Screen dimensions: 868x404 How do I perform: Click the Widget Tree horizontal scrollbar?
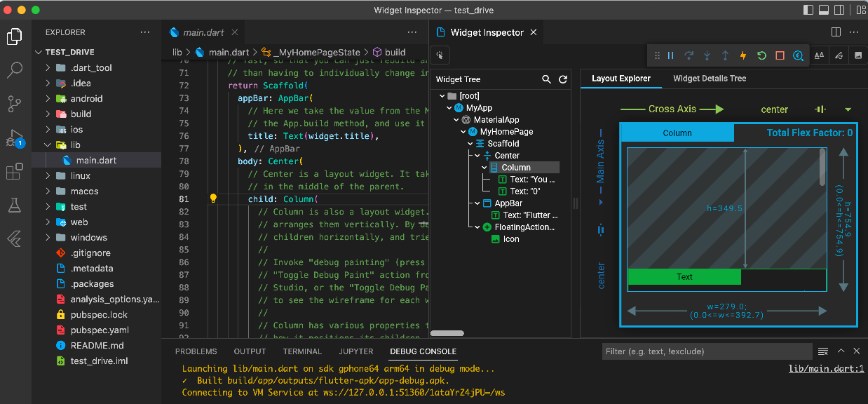click(447, 334)
